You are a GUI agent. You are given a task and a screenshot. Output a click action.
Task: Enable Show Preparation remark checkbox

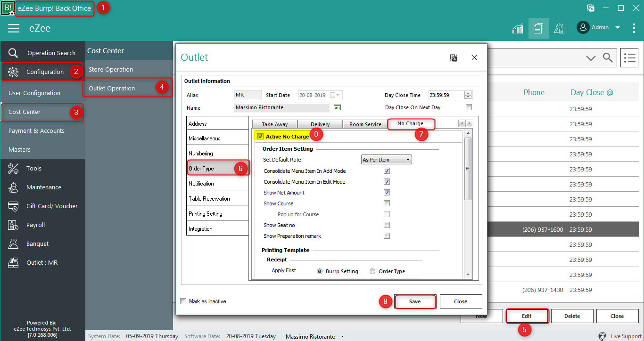(x=387, y=236)
